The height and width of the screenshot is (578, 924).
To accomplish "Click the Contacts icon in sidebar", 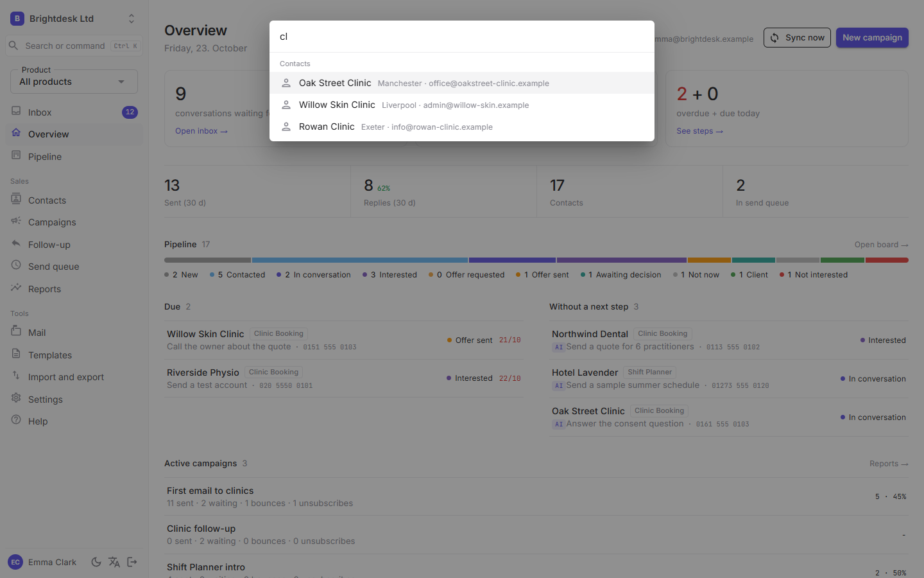I will tap(16, 199).
